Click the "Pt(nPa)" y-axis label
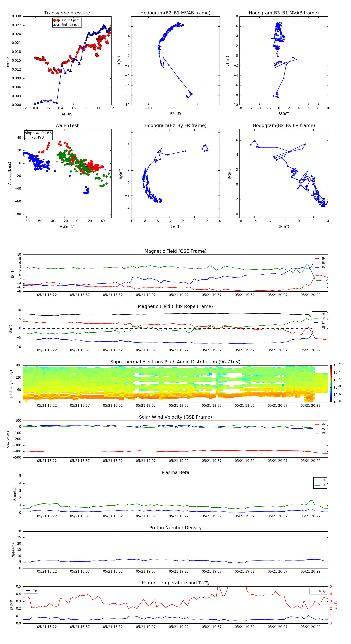Viewport: 351px width, 644px height. pos(8,61)
